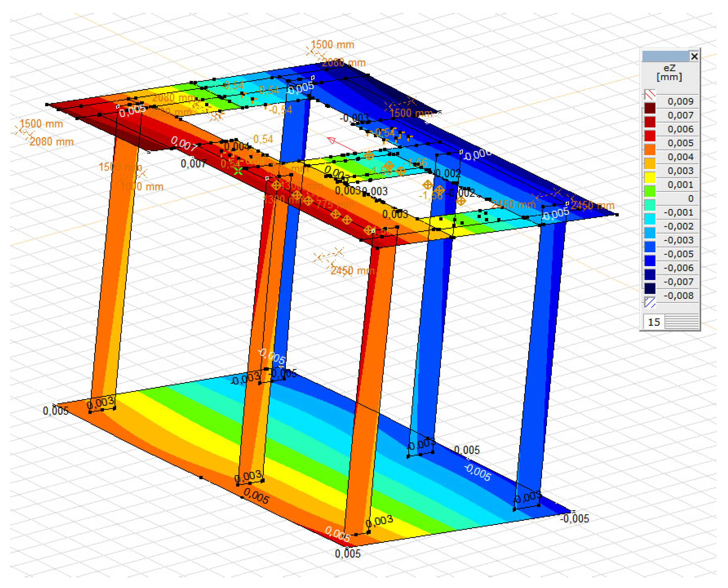Click the blue hatched below-range swatch
728x588 pixels.
pos(650,302)
